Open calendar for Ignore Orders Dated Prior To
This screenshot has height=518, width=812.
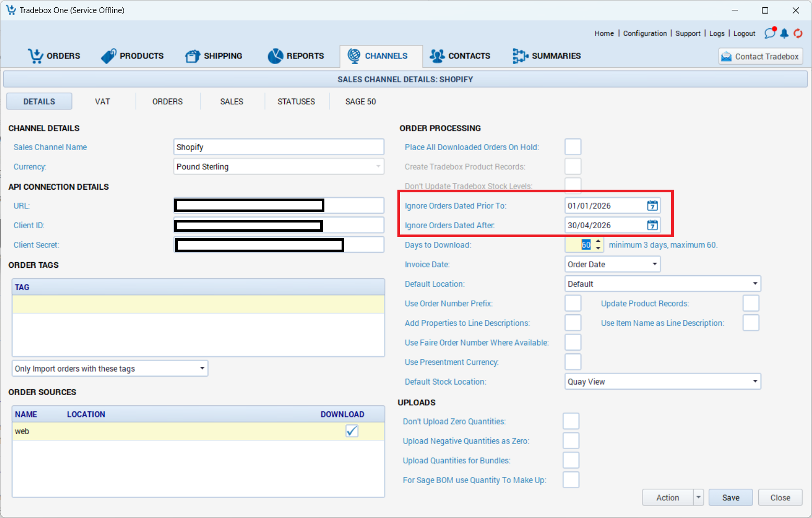(652, 206)
